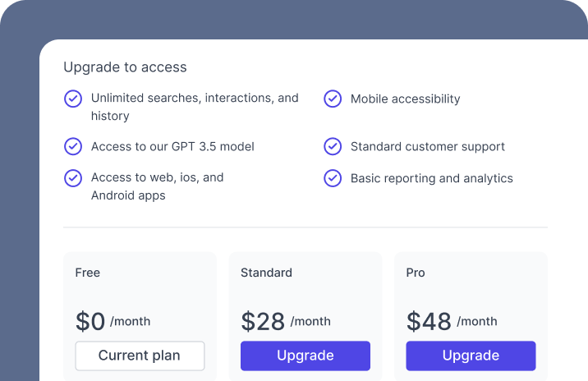The image size is (588, 381).
Task: Click the Mobile accessibility checkmark icon
Action: tap(333, 99)
